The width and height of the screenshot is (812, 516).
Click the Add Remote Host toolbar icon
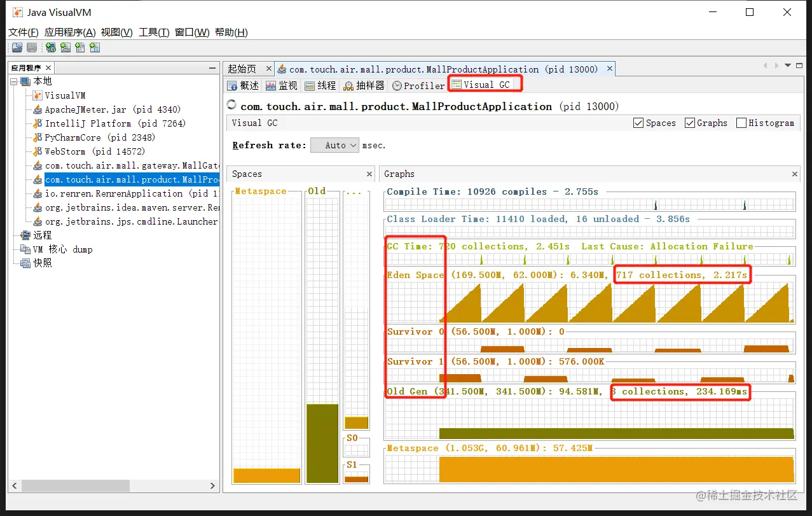point(51,48)
